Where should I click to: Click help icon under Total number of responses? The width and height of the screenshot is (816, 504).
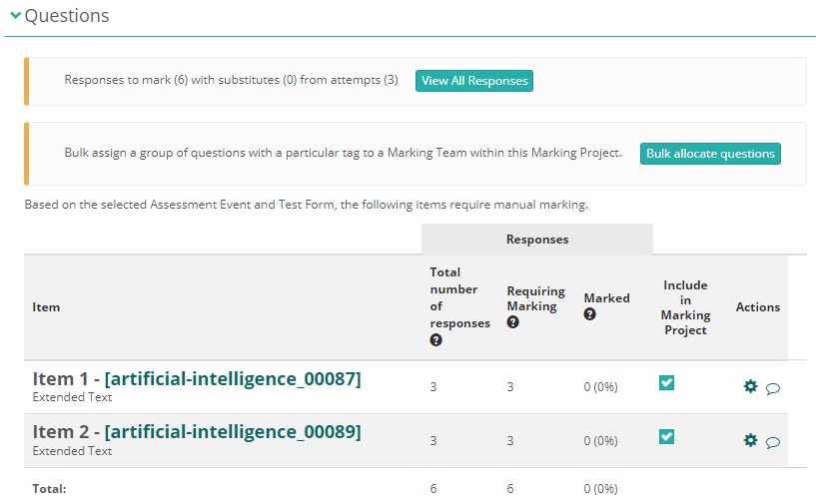coord(435,340)
